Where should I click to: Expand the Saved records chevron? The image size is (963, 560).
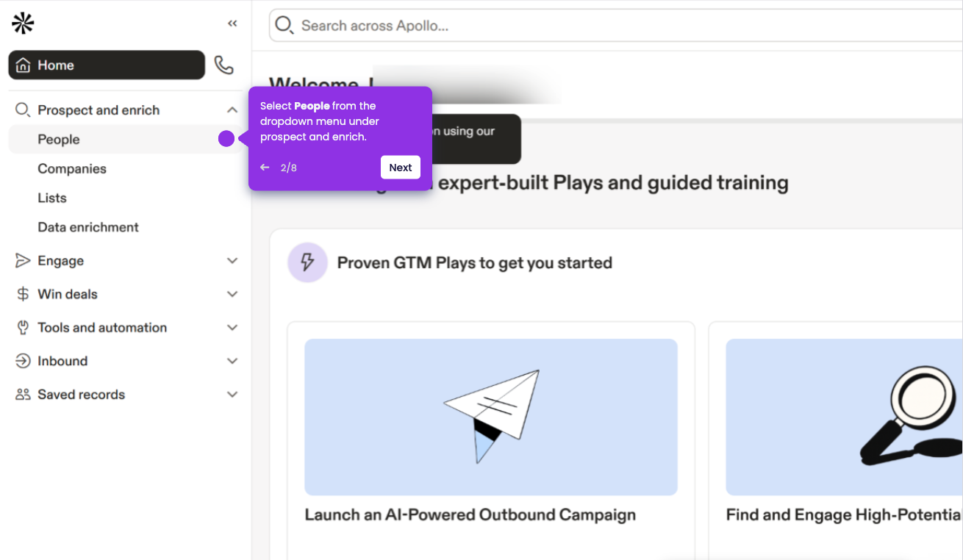(x=232, y=395)
